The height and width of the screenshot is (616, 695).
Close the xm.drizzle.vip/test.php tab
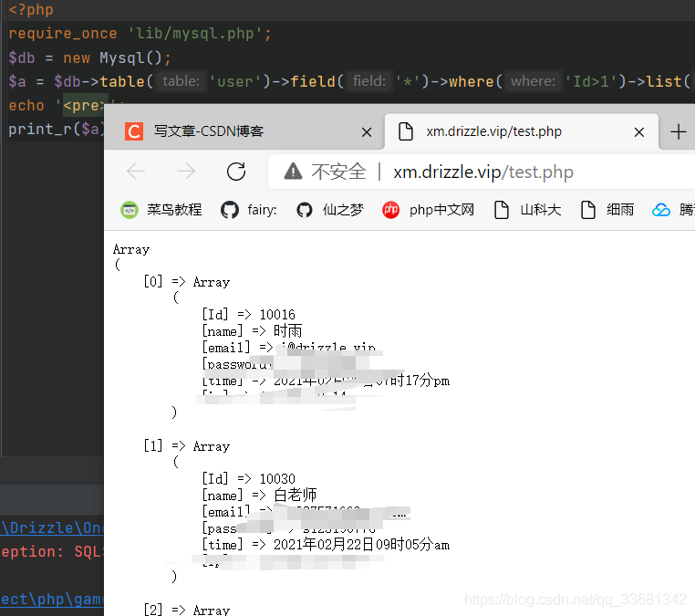point(639,132)
